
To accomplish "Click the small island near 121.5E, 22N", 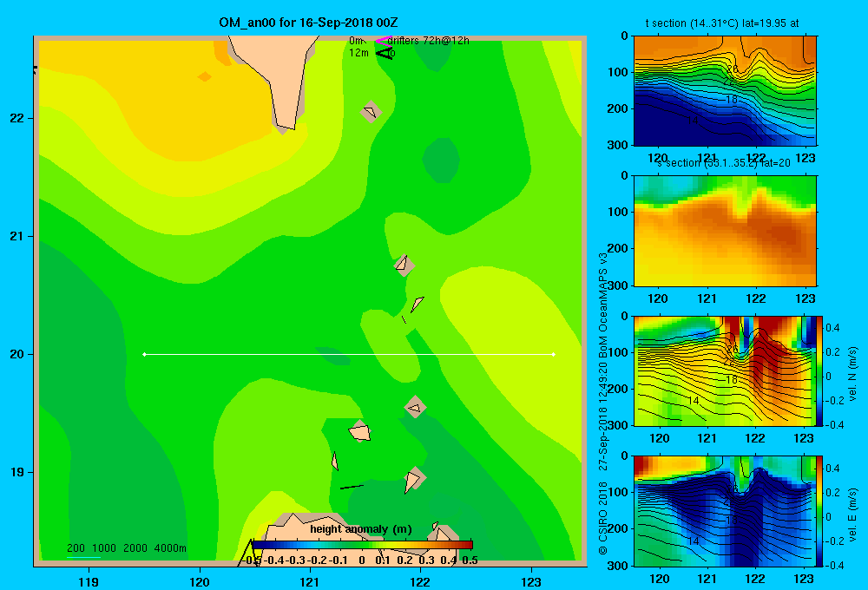I will (x=371, y=112).
